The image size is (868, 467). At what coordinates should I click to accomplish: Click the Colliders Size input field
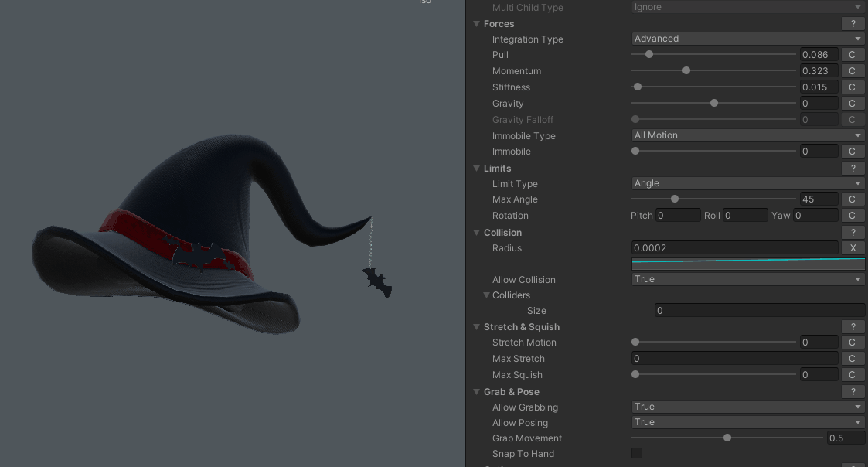pos(759,311)
